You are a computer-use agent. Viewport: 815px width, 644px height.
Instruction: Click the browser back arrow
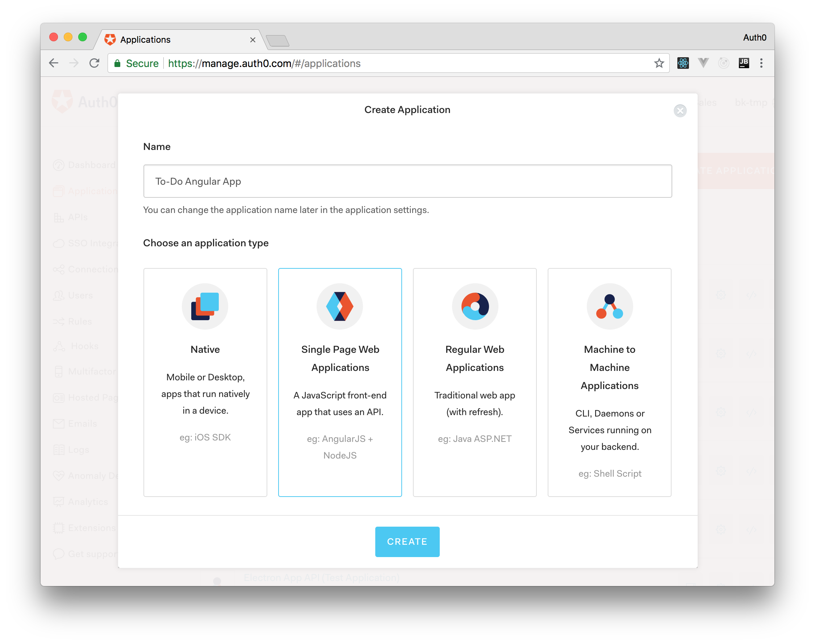54,63
